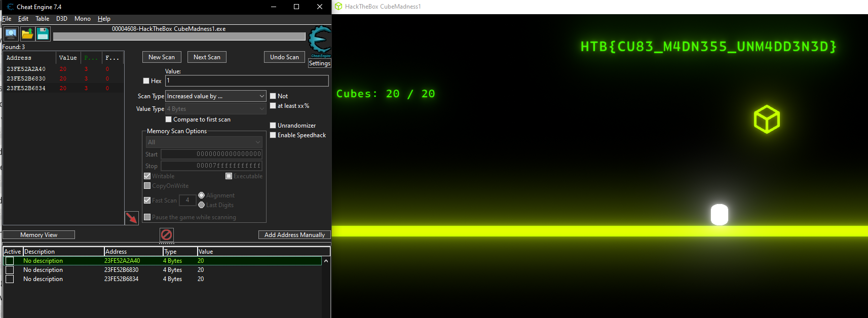
Task: Click the Value column header in results
Action: point(68,58)
